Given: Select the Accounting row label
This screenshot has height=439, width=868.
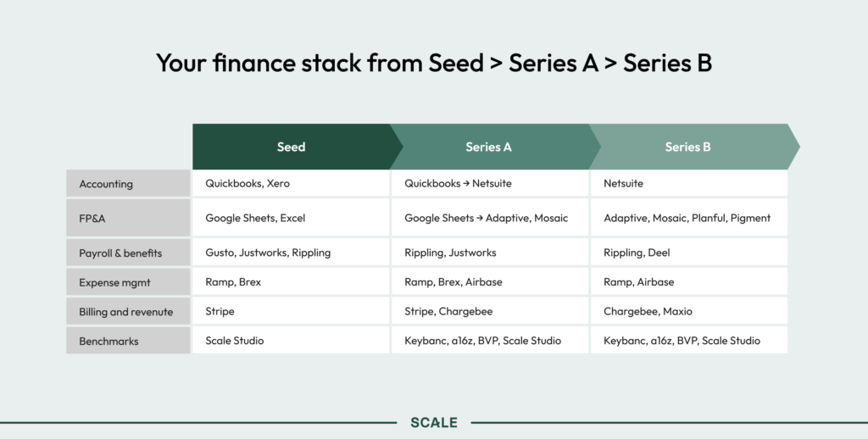Looking at the screenshot, I should click(128, 184).
